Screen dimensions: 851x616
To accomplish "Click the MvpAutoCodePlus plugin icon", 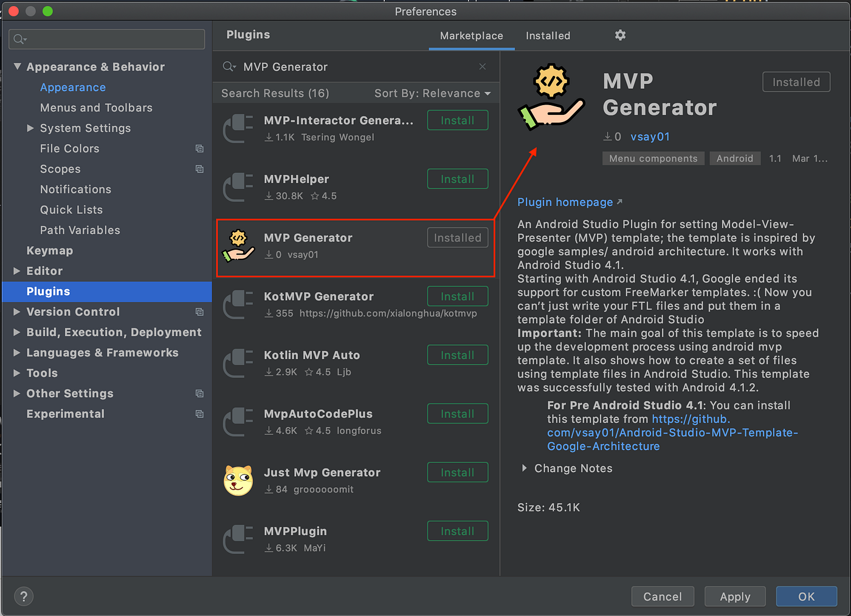I will (x=238, y=422).
